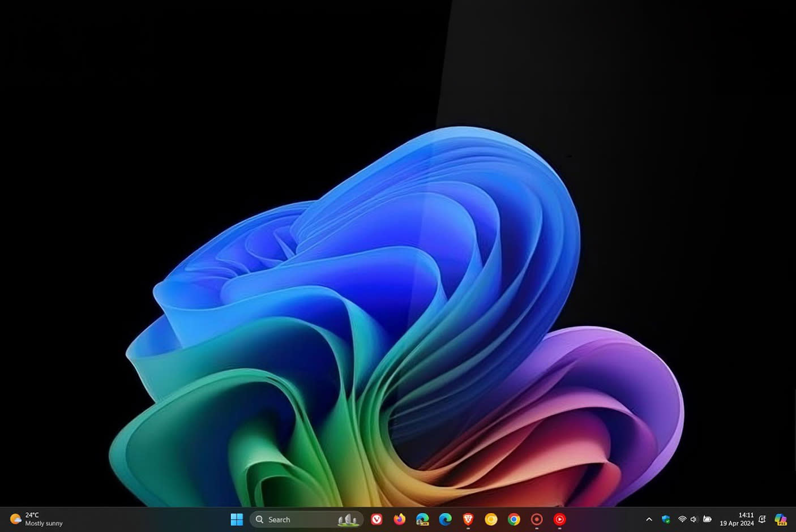This screenshot has width=796, height=532.
Task: Launch Copilot from the taskbar corner
Action: pyautogui.click(x=781, y=520)
